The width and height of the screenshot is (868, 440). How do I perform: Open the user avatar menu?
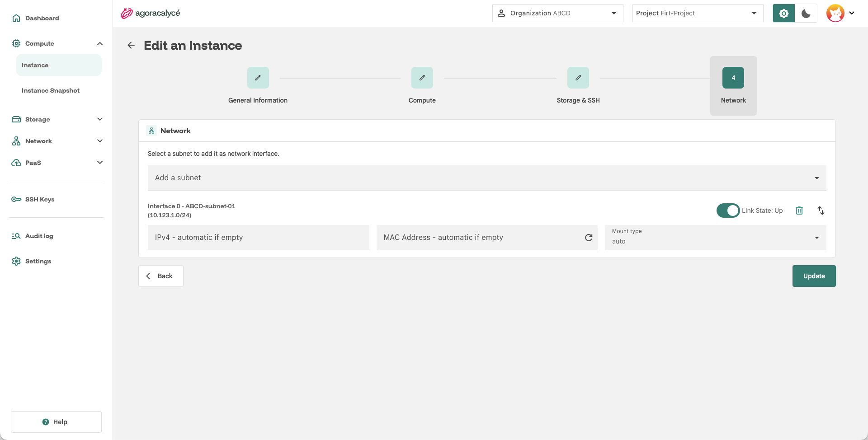841,13
